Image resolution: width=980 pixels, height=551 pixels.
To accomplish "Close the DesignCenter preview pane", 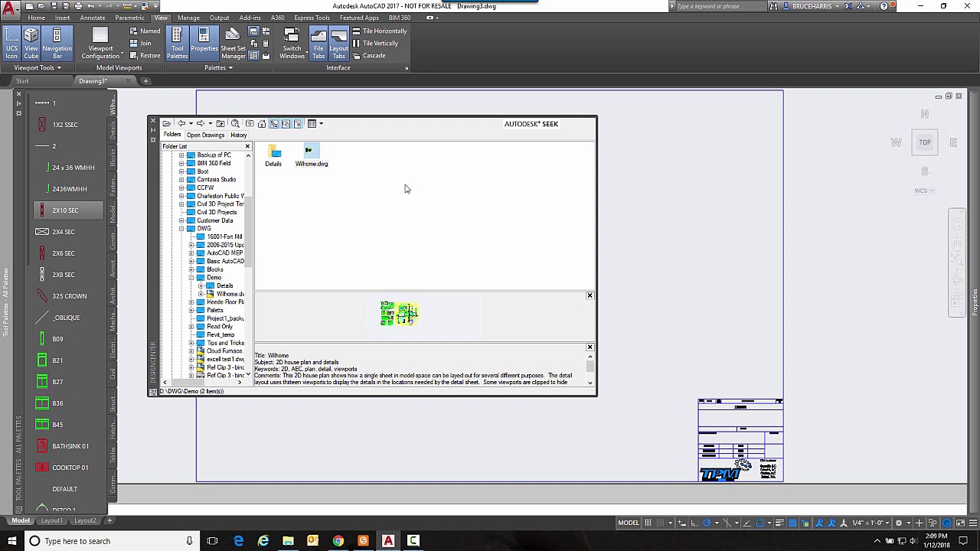I will (590, 295).
